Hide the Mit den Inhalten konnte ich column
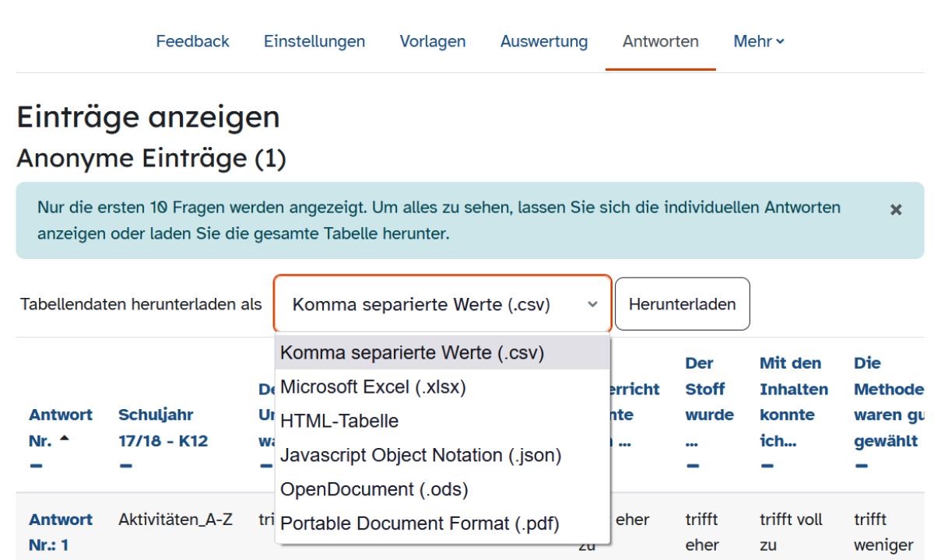934x560 pixels. [767, 467]
